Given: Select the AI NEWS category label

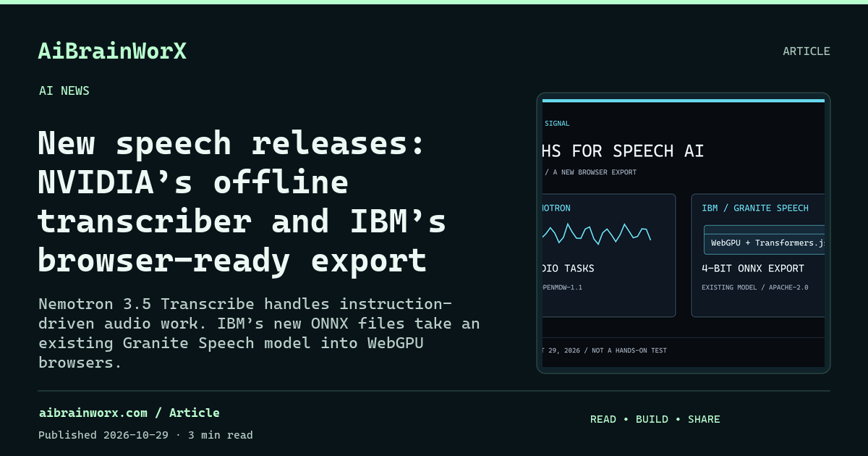Looking at the screenshot, I should pyautogui.click(x=64, y=90).
